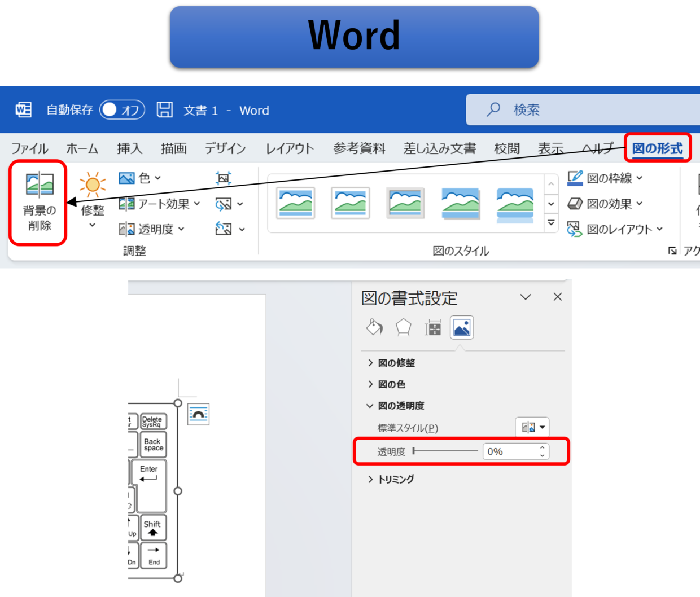Viewport: 700px width, 597px height.
Task: Expand the 図の色 section
Action: (x=387, y=384)
